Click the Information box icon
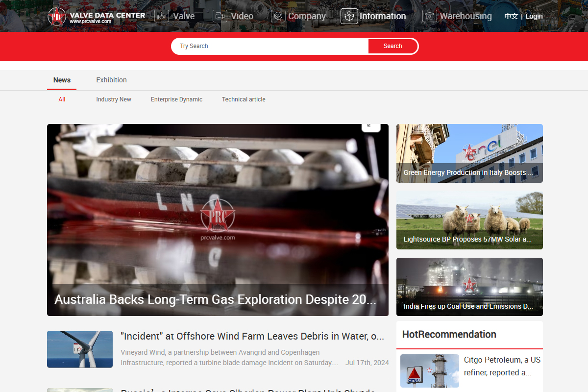This screenshot has width=588, height=392. [x=349, y=16]
